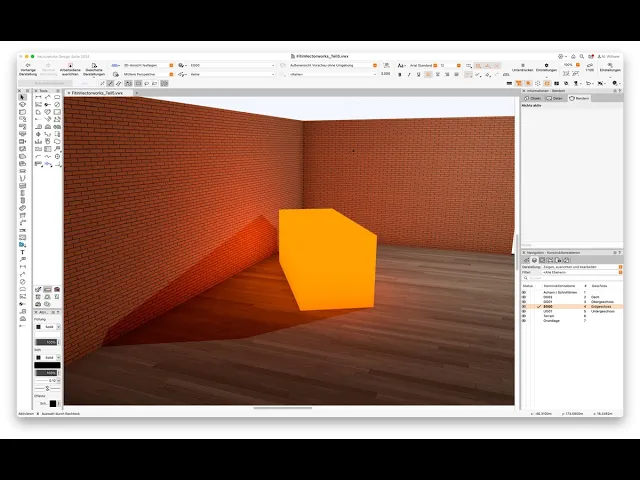Viewport: 640px width, 480px height.
Task: Open the EG00 layer dropdown in toolbar
Action: (x=232, y=65)
